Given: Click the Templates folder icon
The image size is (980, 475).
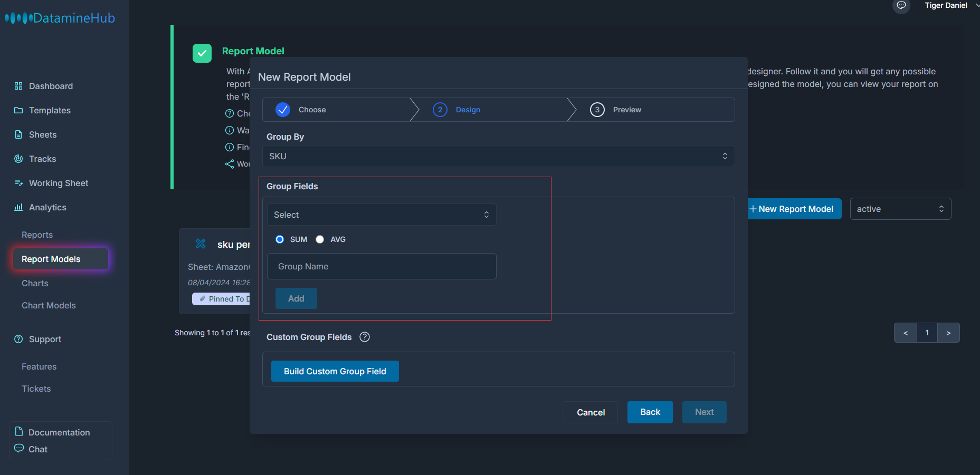Looking at the screenshot, I should [18, 110].
